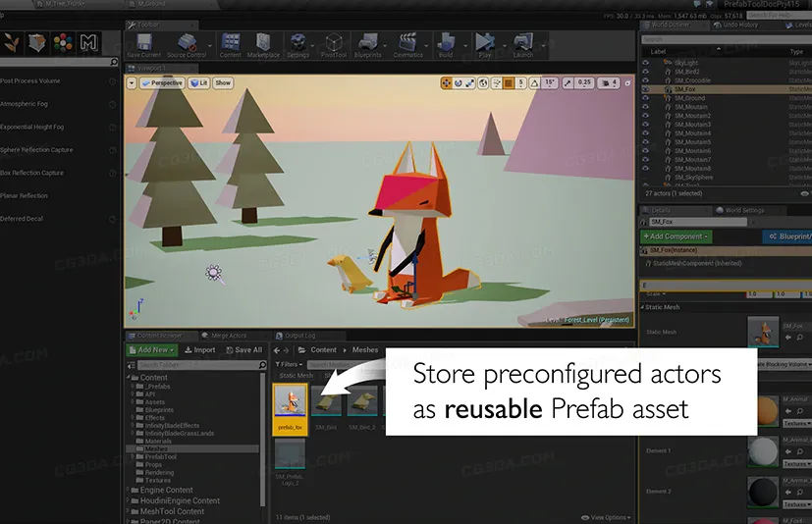Open the viewport Show menu

tap(223, 82)
